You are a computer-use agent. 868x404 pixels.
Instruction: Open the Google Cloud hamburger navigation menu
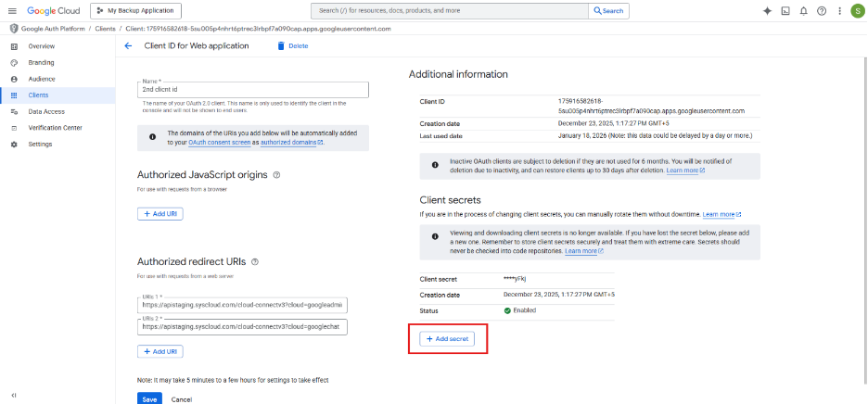[13, 11]
